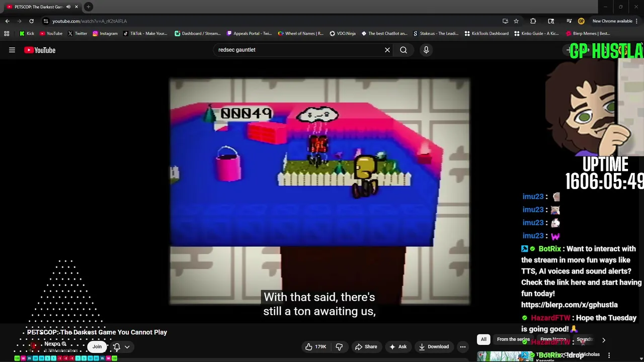Expand the notification options chevron
The height and width of the screenshot is (362, 644).
[x=127, y=346]
